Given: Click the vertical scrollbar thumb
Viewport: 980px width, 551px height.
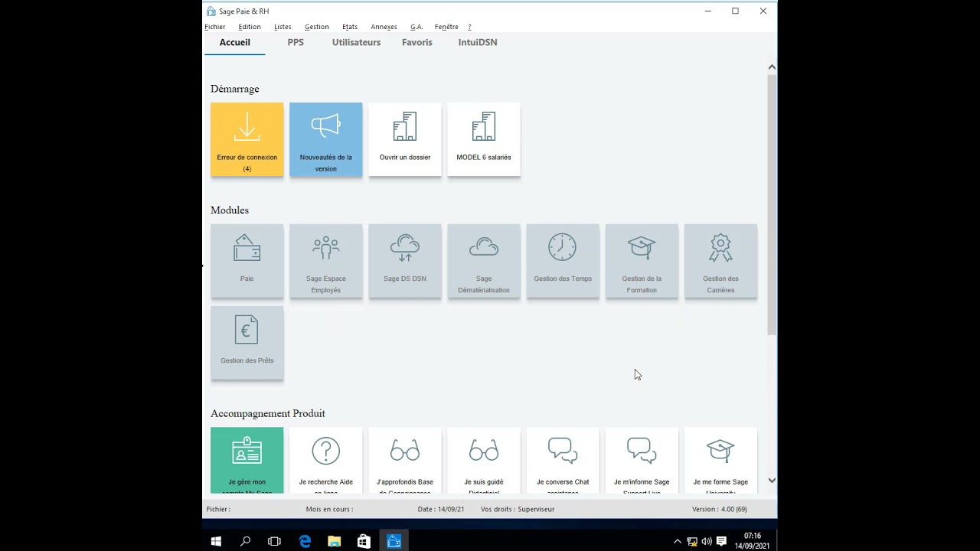Looking at the screenshot, I should [x=772, y=204].
